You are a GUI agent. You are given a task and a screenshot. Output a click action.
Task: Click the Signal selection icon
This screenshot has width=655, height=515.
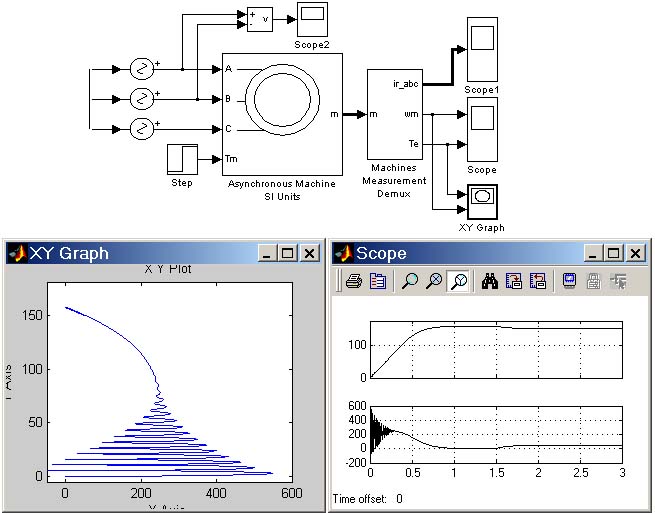pos(618,281)
